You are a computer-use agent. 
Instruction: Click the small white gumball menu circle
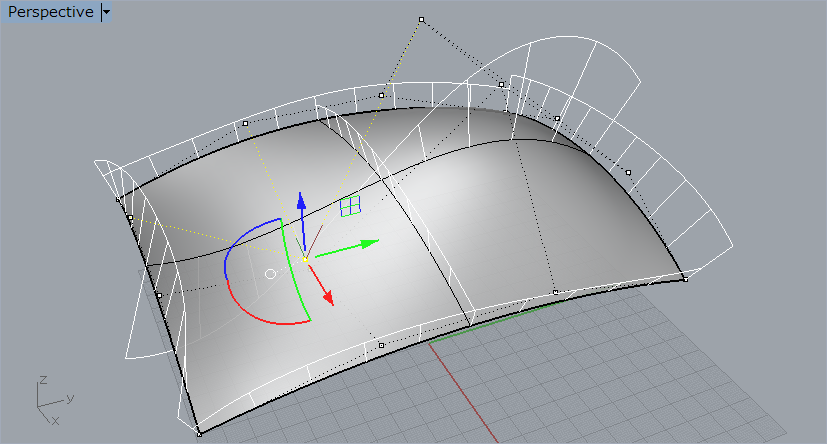[x=270, y=274]
